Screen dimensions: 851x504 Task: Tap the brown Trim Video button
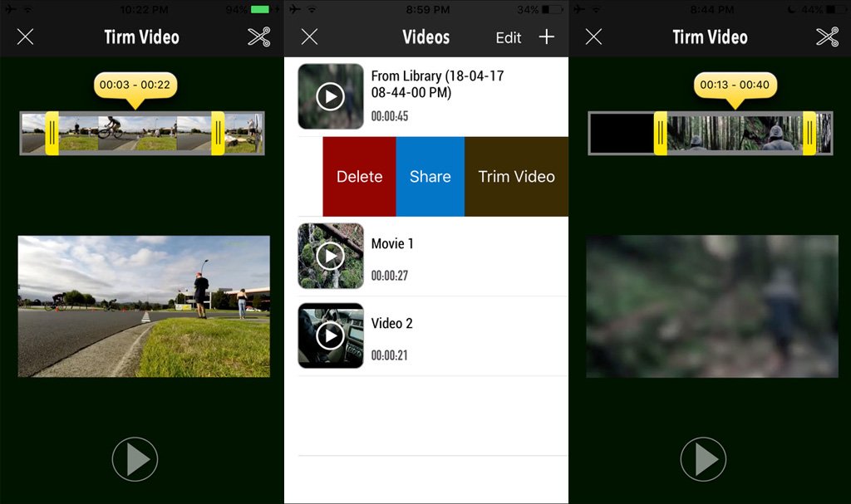click(516, 176)
